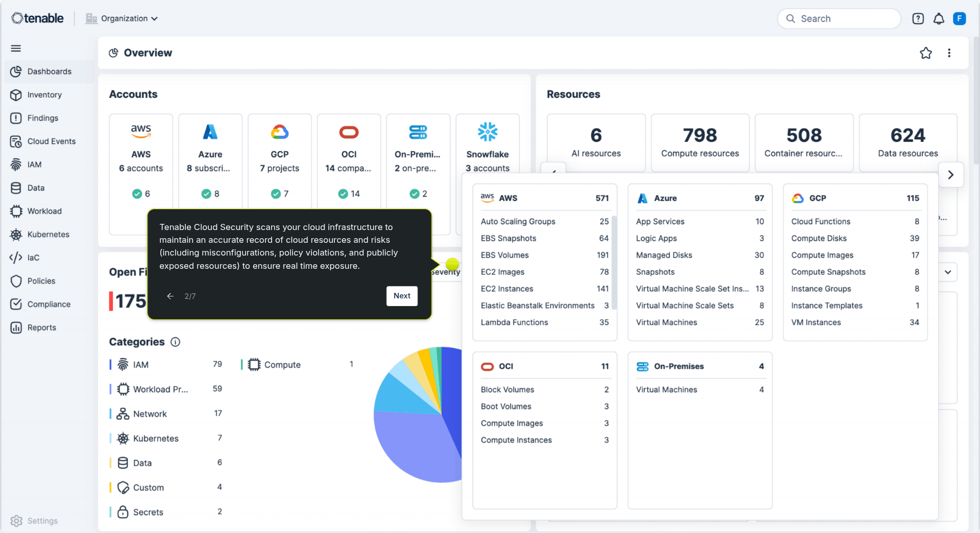The height and width of the screenshot is (533, 980).
Task: Open Cloud Events in the sidebar
Action: (49, 141)
